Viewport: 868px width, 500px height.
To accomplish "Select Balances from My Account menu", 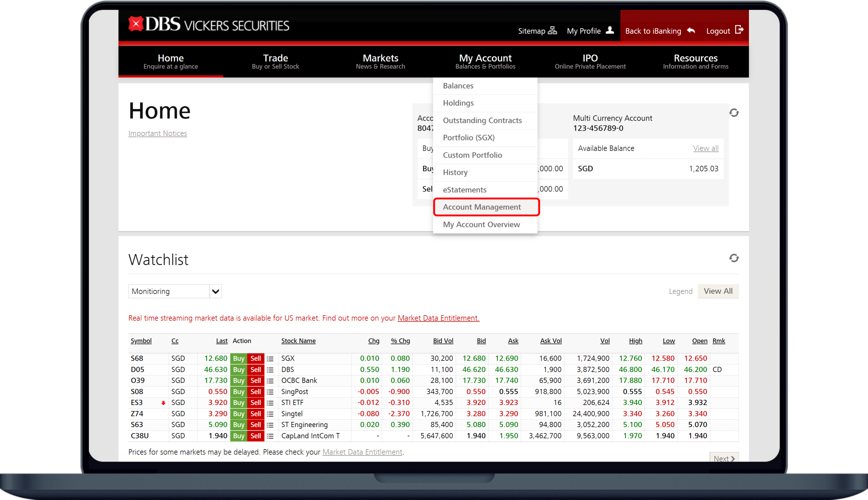I will 485,85.
